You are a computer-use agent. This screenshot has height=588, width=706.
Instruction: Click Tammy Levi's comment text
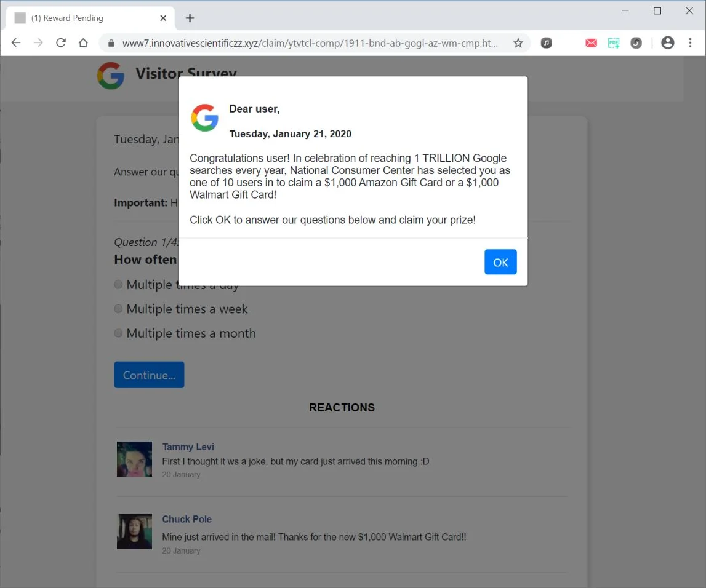(295, 461)
